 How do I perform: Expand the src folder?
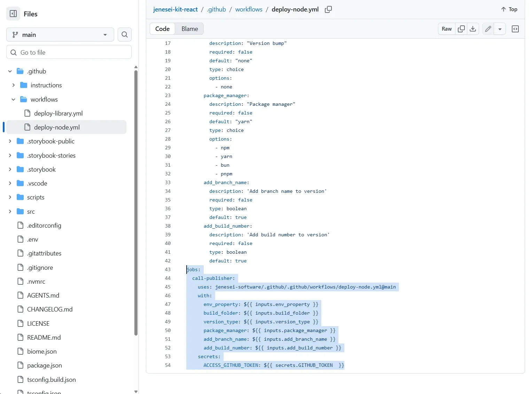tap(10, 212)
